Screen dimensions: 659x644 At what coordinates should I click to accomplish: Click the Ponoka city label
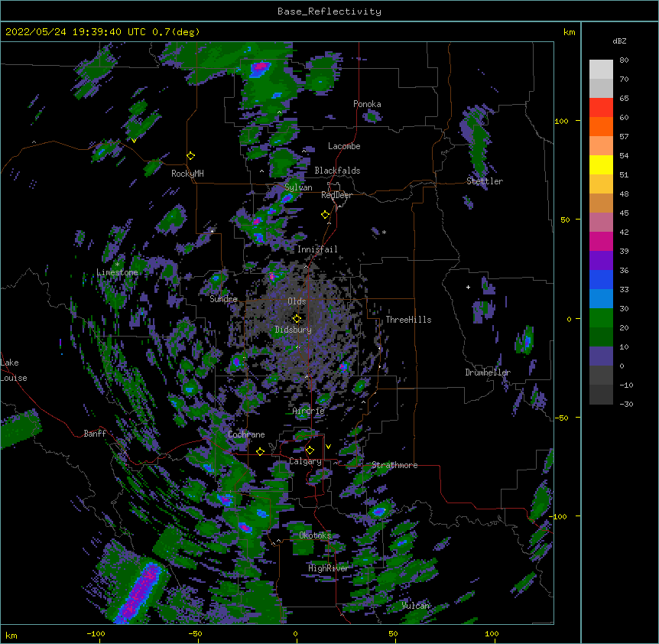(367, 104)
